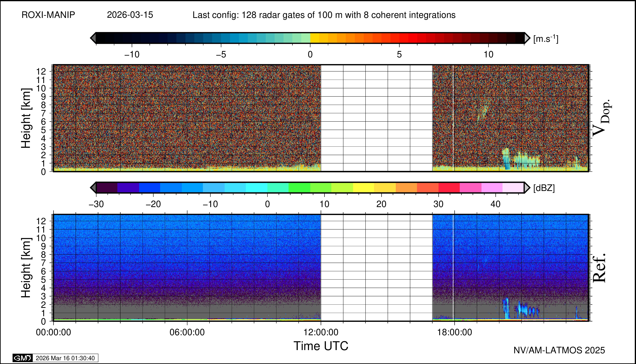
Task: Click the 06:00:00 time axis label
Action: [187, 332]
